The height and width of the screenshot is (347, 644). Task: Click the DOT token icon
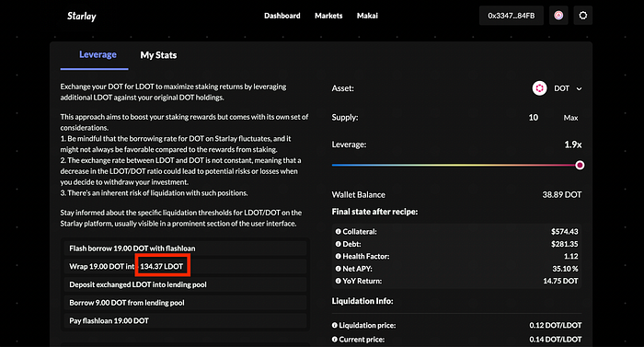pos(539,88)
